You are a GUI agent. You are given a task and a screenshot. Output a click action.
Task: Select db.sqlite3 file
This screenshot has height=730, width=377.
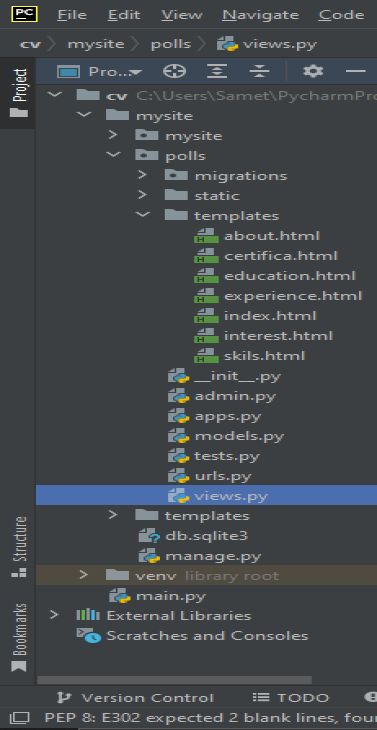(194, 536)
